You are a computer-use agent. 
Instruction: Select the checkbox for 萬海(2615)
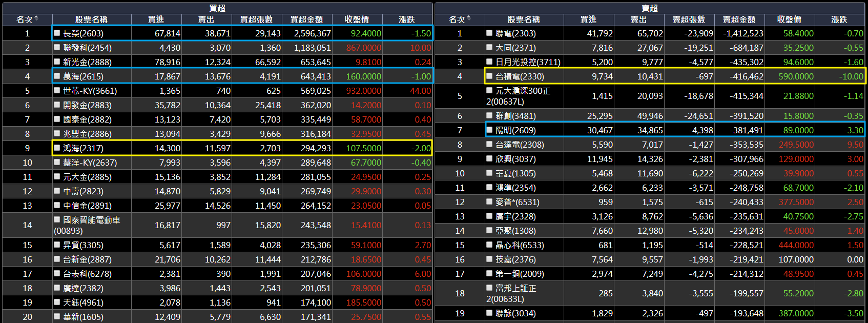(x=57, y=76)
